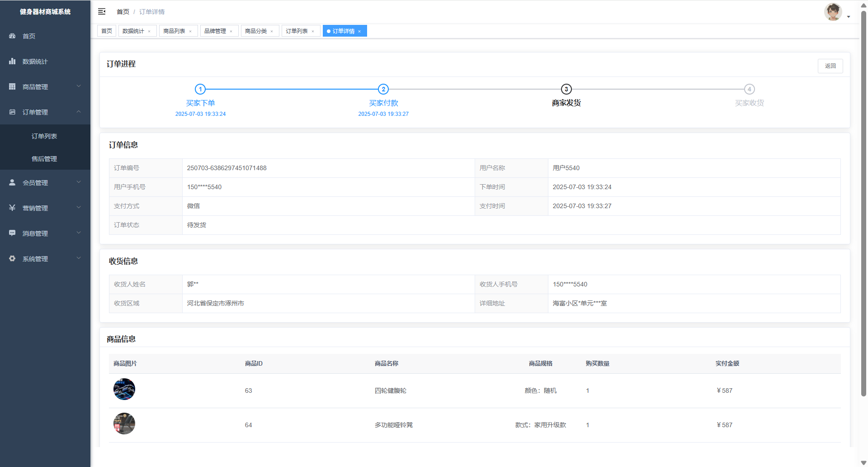The width and height of the screenshot is (868, 467).
Task: Switch to the 品牌管理 tab
Action: 215,31
